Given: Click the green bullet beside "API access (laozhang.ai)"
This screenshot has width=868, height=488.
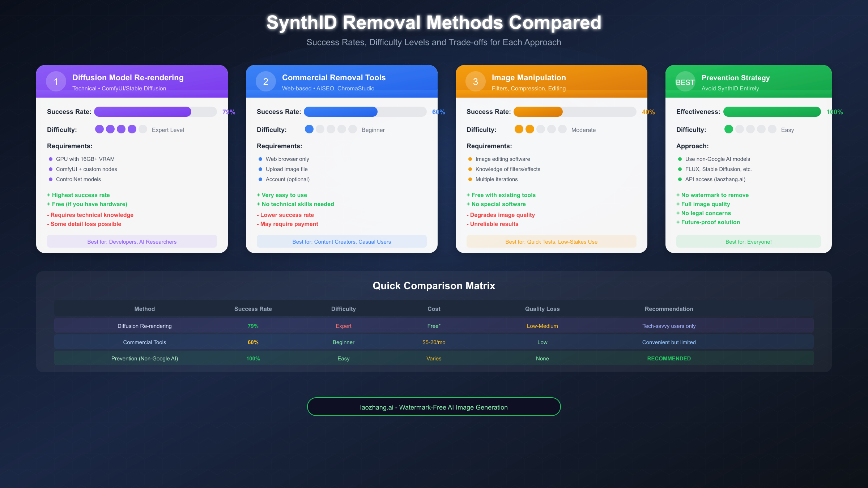Looking at the screenshot, I should [x=679, y=179].
